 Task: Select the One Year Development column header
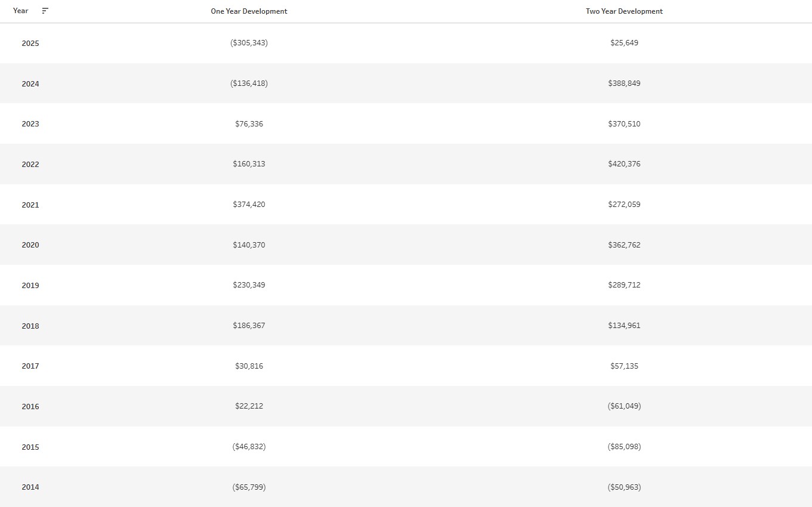click(x=249, y=11)
